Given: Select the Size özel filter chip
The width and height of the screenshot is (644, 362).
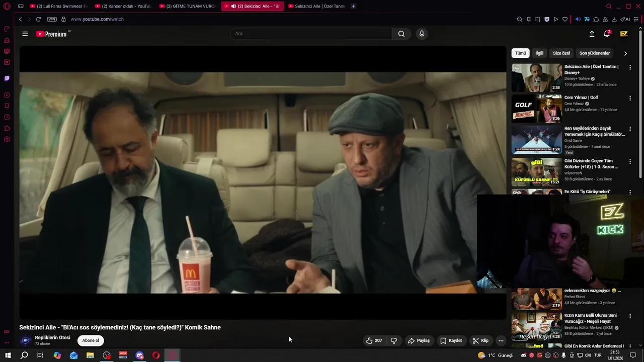Looking at the screenshot, I should tap(561, 53).
